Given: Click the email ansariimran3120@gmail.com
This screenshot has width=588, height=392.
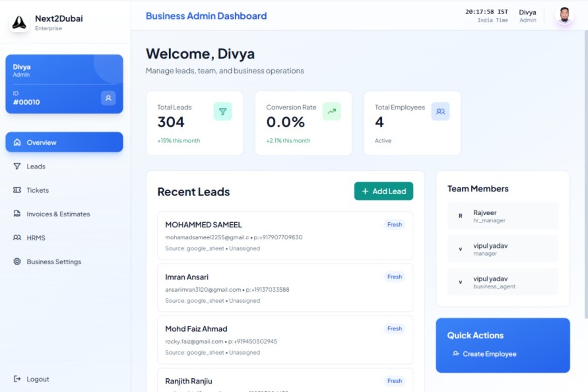Looking at the screenshot, I should 203,290.
